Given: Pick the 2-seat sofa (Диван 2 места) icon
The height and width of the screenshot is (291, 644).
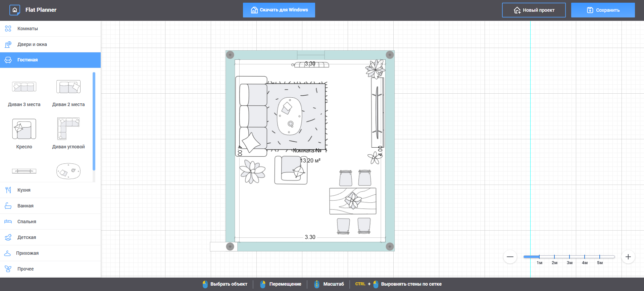Looking at the screenshot, I should click(68, 87).
